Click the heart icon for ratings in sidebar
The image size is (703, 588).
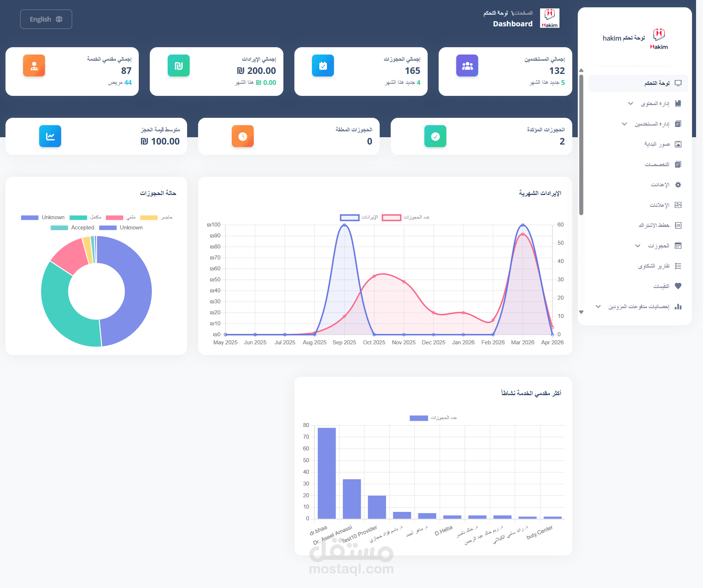pos(678,286)
